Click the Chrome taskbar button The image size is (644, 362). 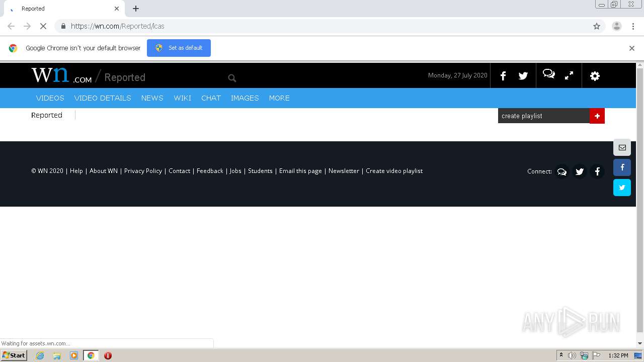tap(91, 355)
